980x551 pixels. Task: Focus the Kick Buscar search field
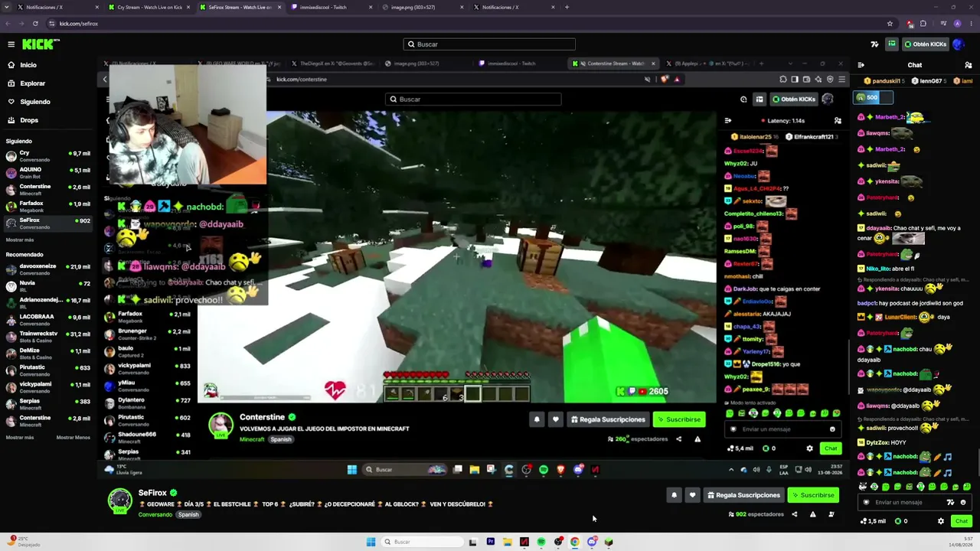[489, 44]
